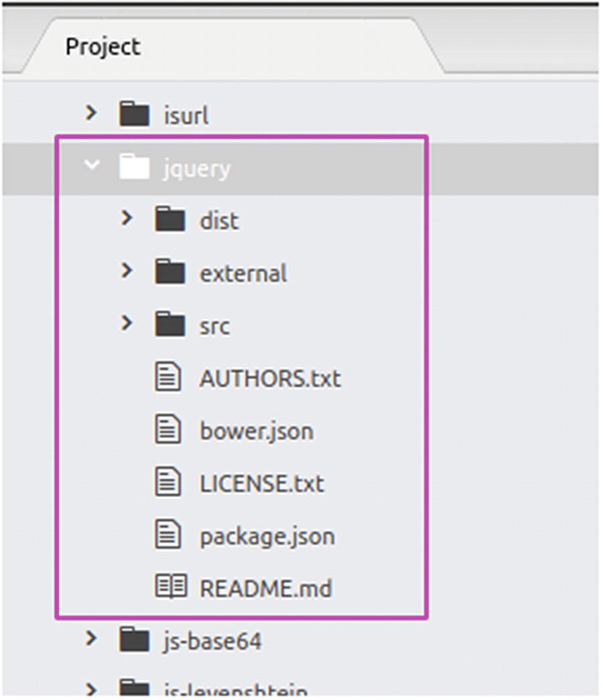The image size is (603, 700).
Task: Expand the dist folder chevron
Action: tap(127, 218)
